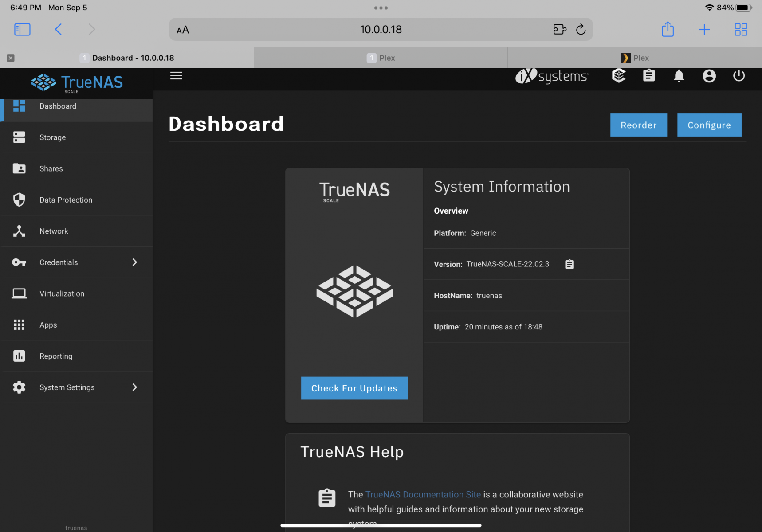Click the TrueNAS Help documentation icon

point(327,498)
